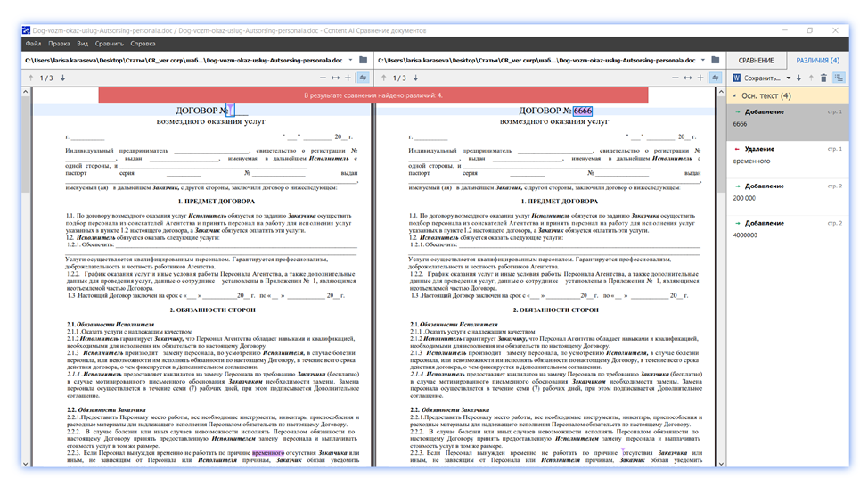Go to the previous page in the left document
Image resolution: width=868 pixels, height=487 pixels.
(x=30, y=78)
